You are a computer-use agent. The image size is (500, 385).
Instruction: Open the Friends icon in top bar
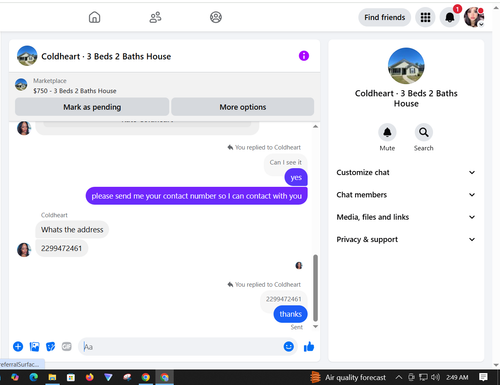pos(155,17)
